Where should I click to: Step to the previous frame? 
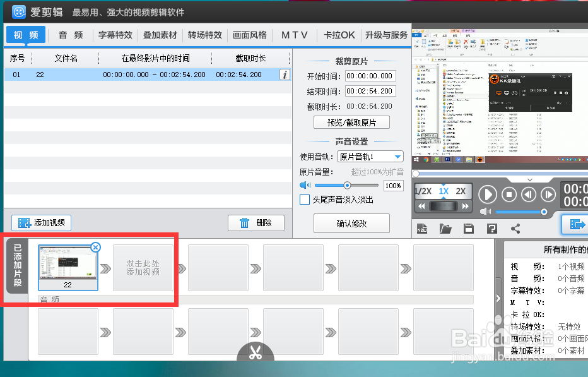pos(529,194)
